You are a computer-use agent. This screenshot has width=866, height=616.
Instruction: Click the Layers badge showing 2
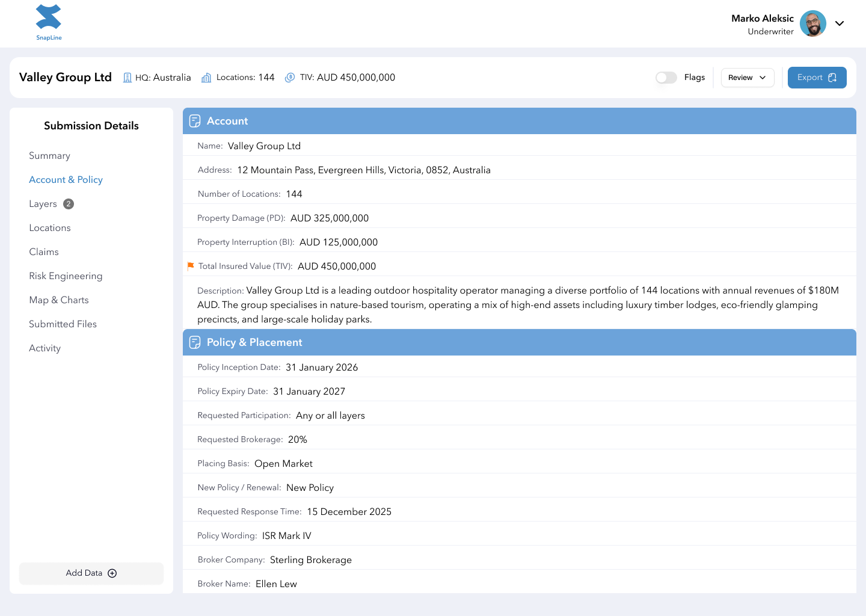(68, 203)
